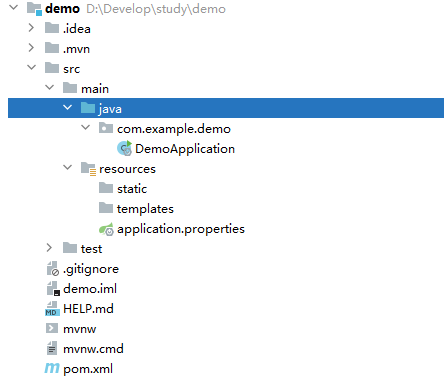Collapse the java source folder
This screenshot has height=382, width=444.
[x=68, y=107]
